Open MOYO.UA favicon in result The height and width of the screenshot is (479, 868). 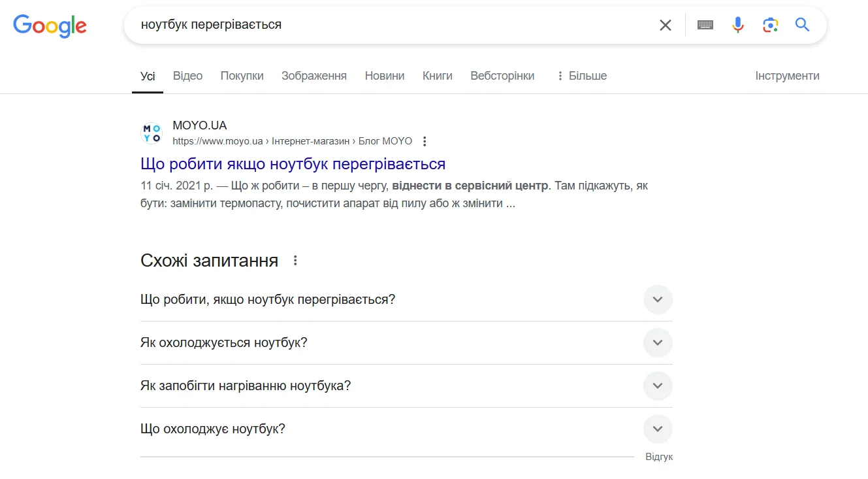click(x=152, y=133)
